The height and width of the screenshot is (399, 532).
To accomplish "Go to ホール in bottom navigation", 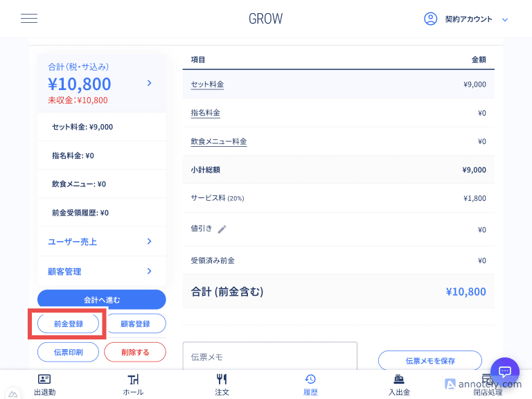I will click(x=133, y=384).
